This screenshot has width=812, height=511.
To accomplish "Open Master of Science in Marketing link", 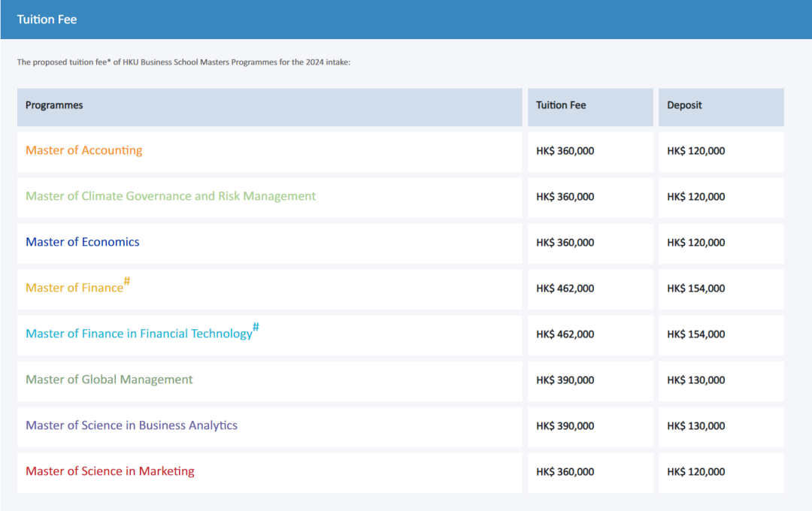I will (110, 471).
